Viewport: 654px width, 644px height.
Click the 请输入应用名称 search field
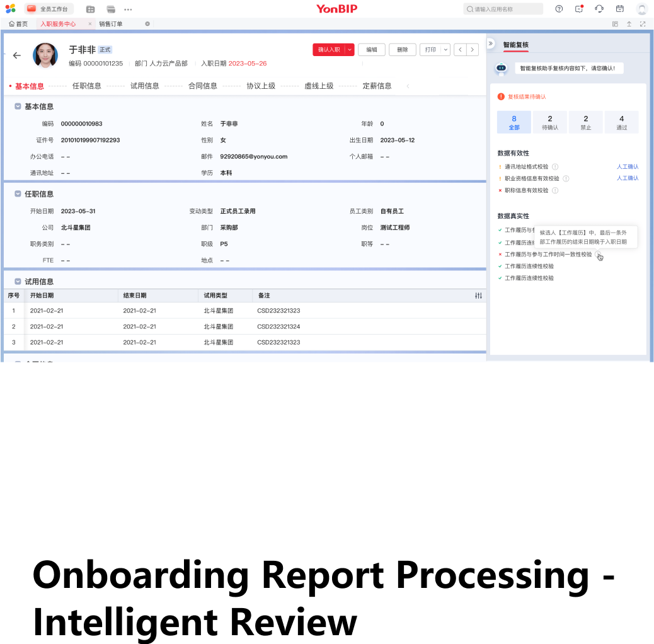[x=503, y=9]
